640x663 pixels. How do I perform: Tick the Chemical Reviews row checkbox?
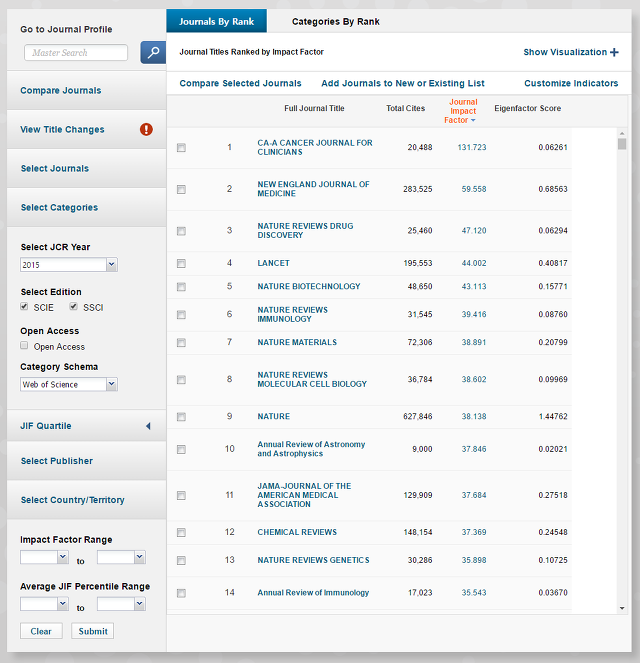tap(181, 532)
